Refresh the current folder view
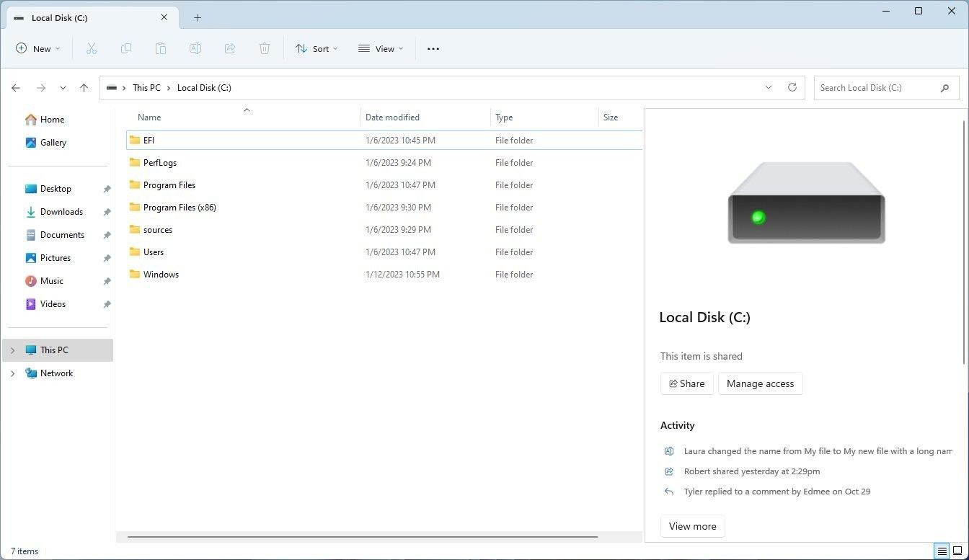Viewport: 969px width, 560px height. pyautogui.click(x=792, y=87)
